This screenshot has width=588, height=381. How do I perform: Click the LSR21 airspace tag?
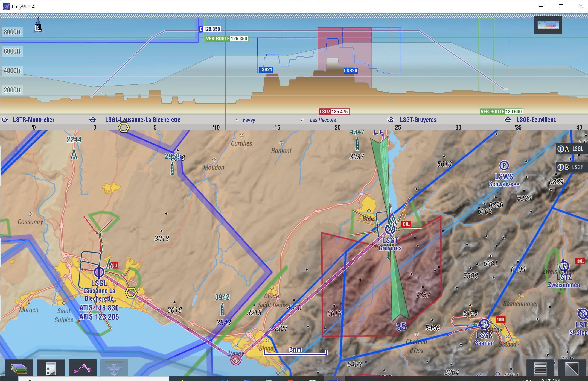tap(265, 69)
